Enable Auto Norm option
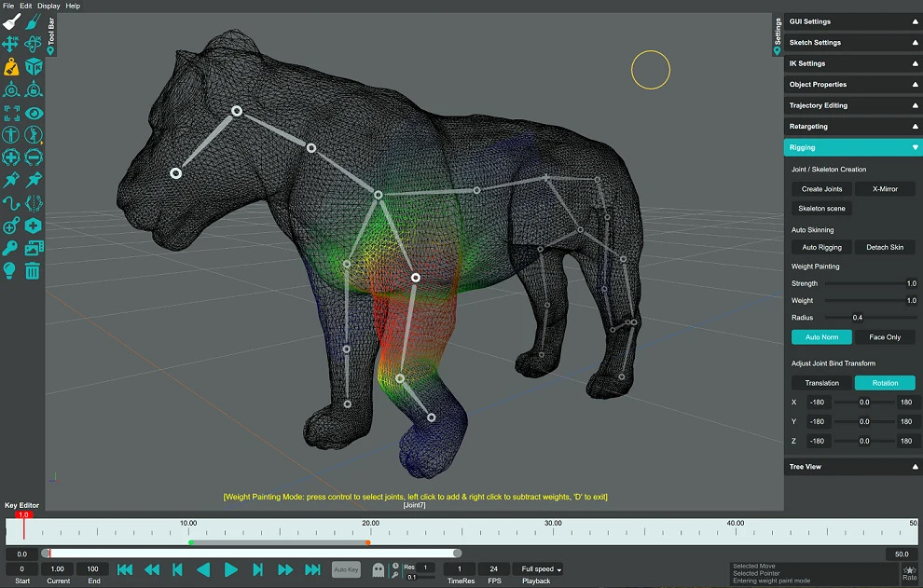 [x=821, y=337]
